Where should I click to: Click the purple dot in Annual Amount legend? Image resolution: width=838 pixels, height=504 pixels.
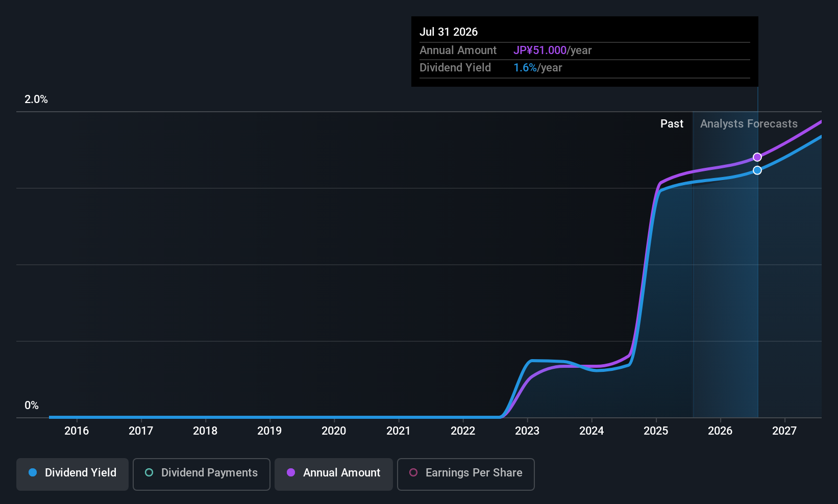coord(291,473)
